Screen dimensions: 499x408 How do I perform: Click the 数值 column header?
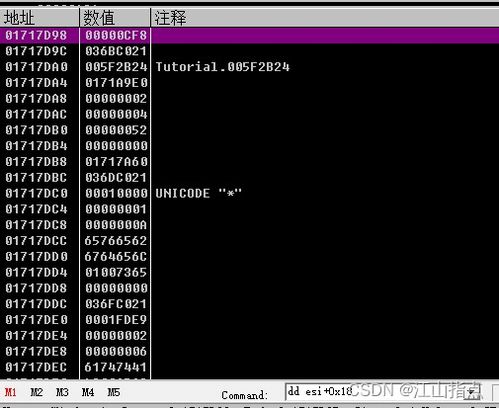[115, 18]
